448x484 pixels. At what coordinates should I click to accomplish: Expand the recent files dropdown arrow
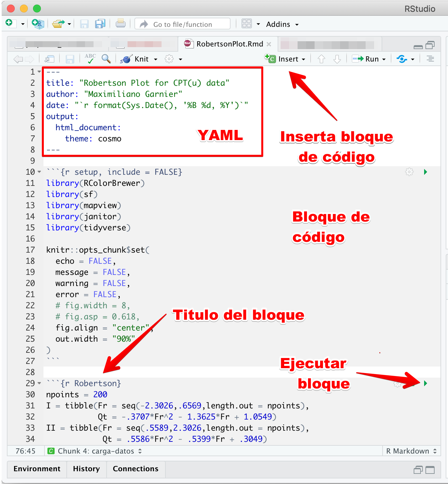[69, 24]
